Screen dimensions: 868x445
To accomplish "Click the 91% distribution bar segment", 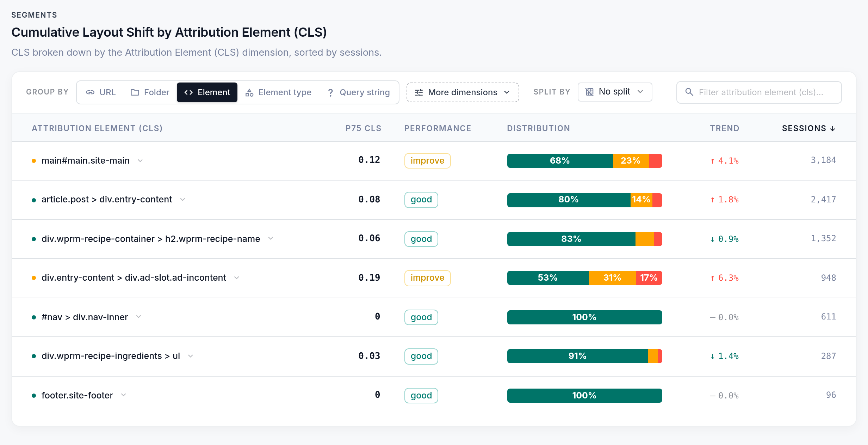I will pos(577,356).
